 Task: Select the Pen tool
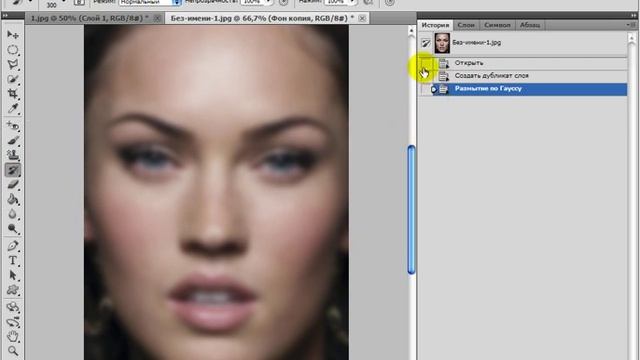pyautogui.click(x=13, y=246)
